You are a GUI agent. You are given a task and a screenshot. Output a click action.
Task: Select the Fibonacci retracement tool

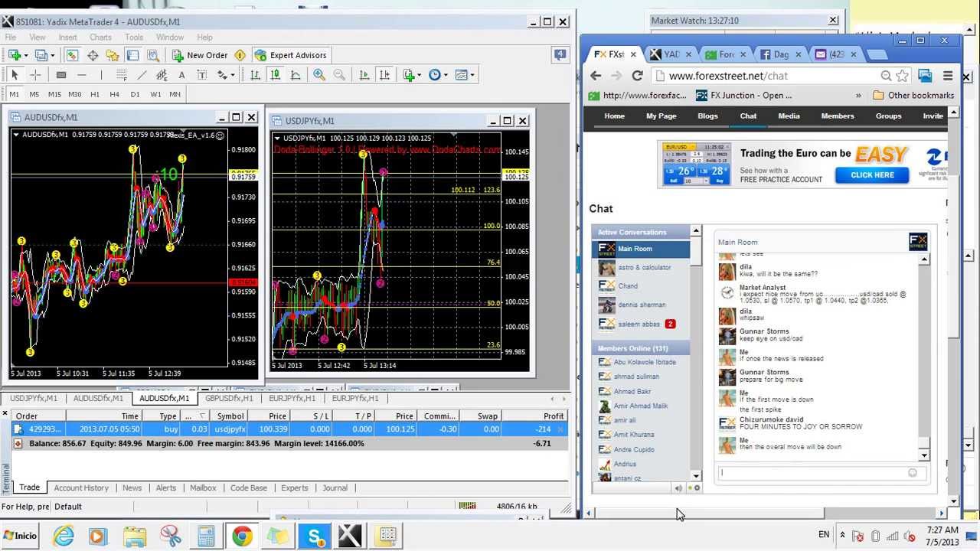click(121, 75)
